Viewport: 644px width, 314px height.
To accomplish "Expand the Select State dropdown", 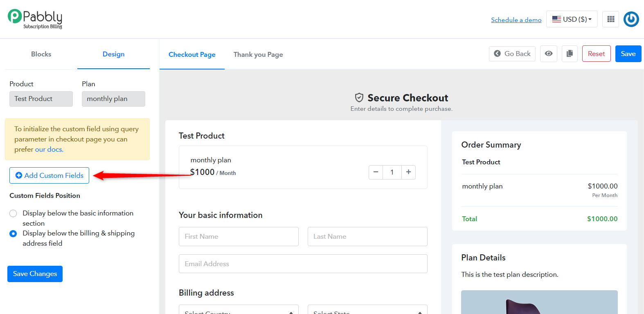I will tap(367, 310).
